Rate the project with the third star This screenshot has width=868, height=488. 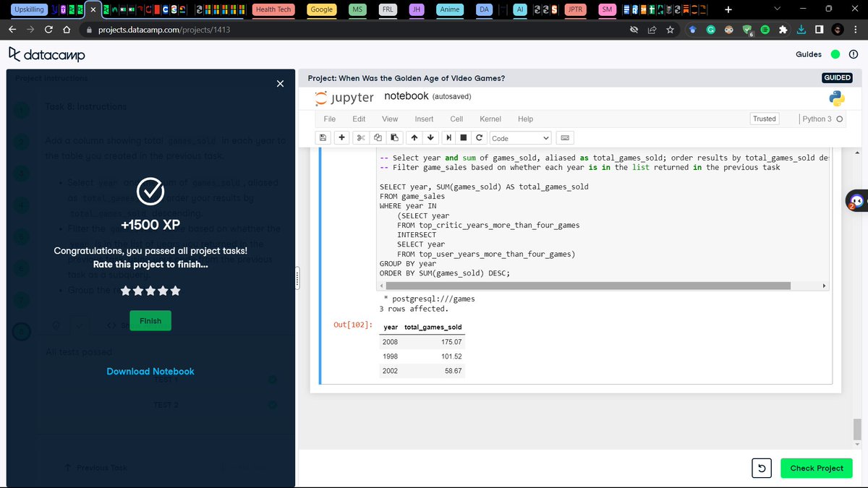(150, 291)
